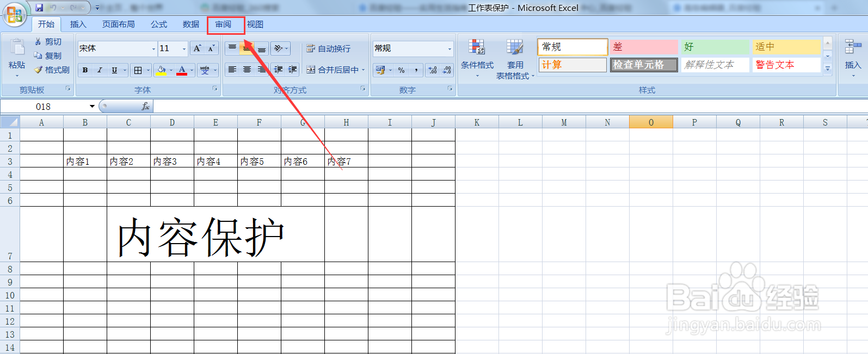The height and width of the screenshot is (354, 868).
Task: Toggle bold formatting
Action: point(85,70)
